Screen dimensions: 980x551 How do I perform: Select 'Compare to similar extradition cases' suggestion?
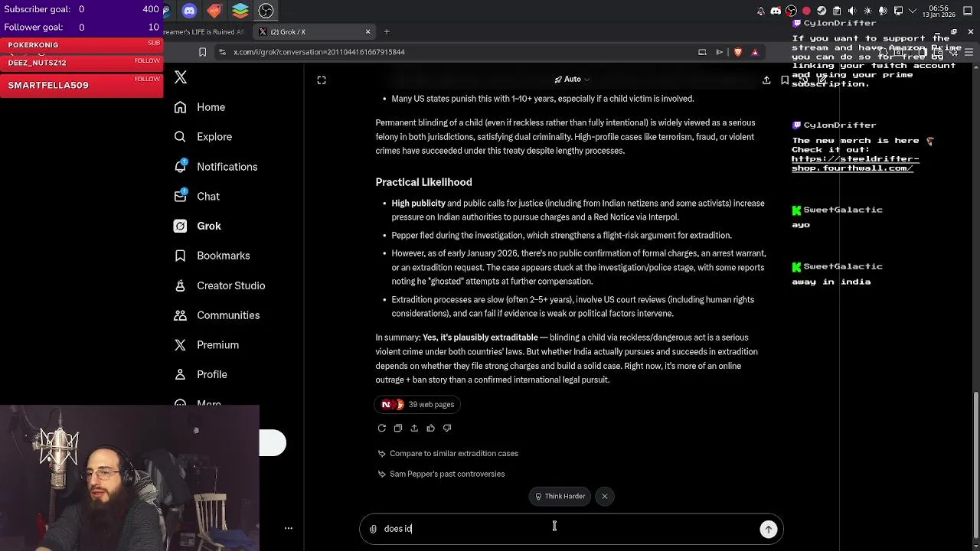point(448,454)
